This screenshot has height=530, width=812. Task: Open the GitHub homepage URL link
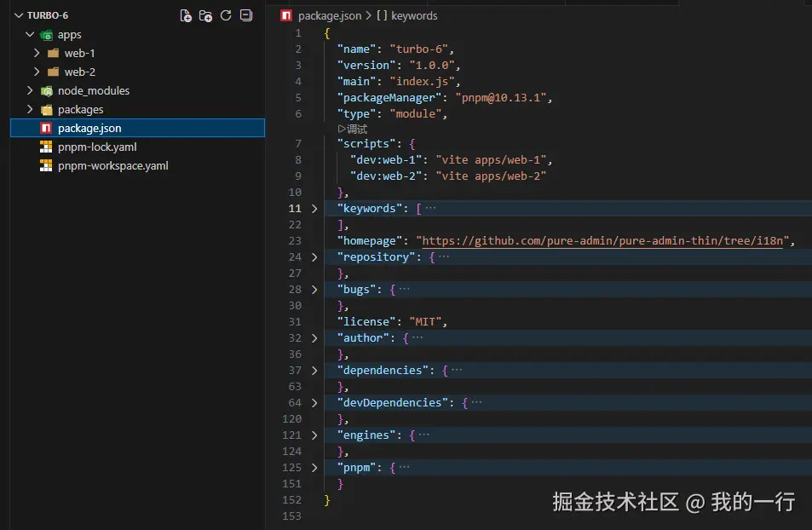click(x=605, y=241)
